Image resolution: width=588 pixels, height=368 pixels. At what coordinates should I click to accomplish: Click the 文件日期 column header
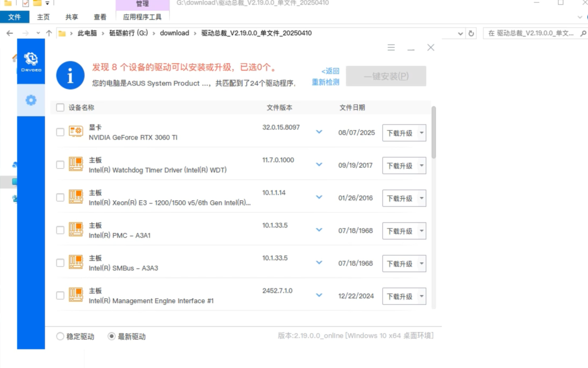[352, 108]
